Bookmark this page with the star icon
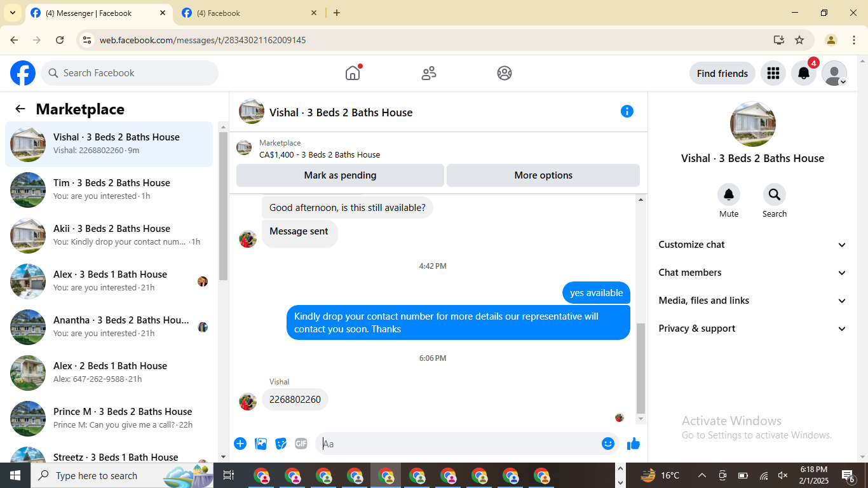 799,40
